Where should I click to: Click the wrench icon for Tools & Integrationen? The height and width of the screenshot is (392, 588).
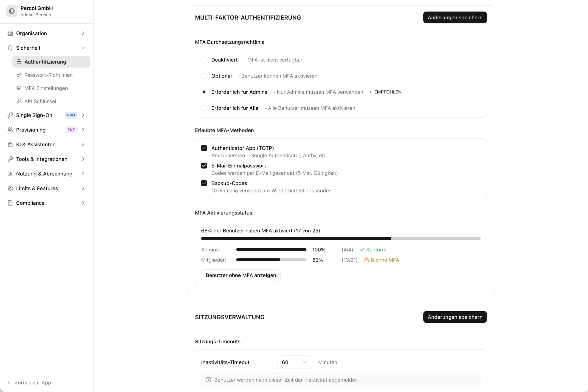click(x=10, y=159)
